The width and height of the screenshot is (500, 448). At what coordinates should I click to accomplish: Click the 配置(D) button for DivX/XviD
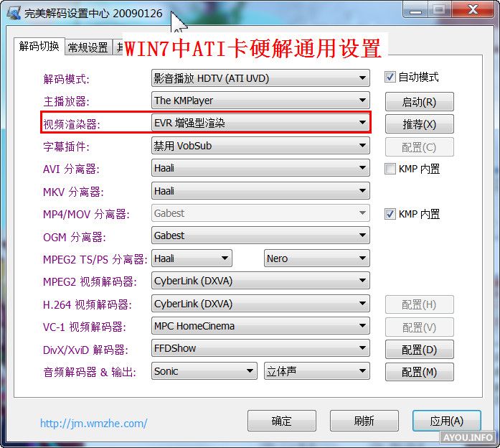coord(420,350)
